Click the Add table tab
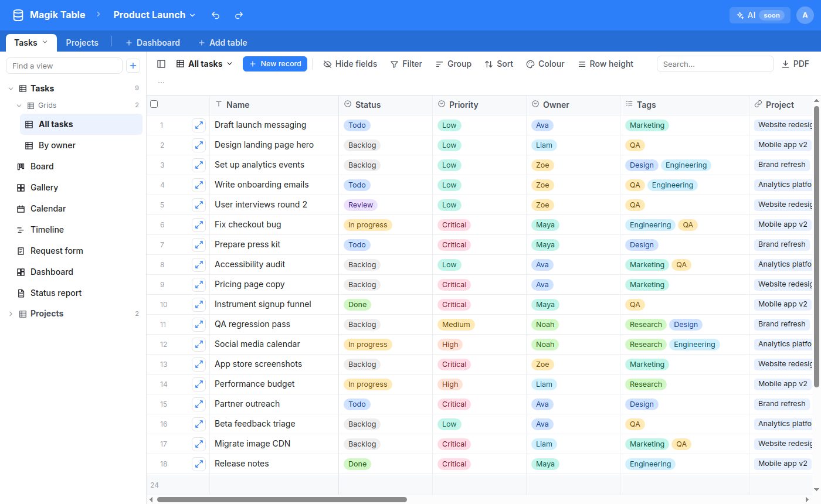The image size is (821, 504). click(222, 43)
